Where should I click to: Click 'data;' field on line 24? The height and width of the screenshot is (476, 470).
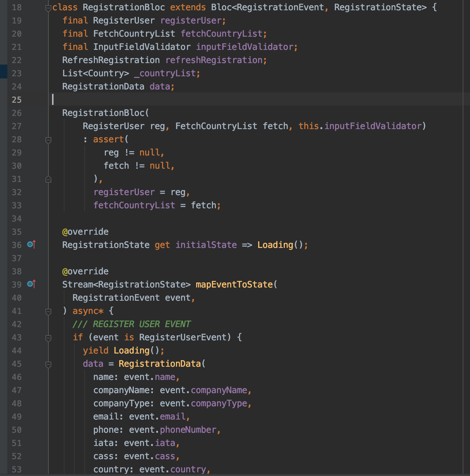click(x=162, y=87)
